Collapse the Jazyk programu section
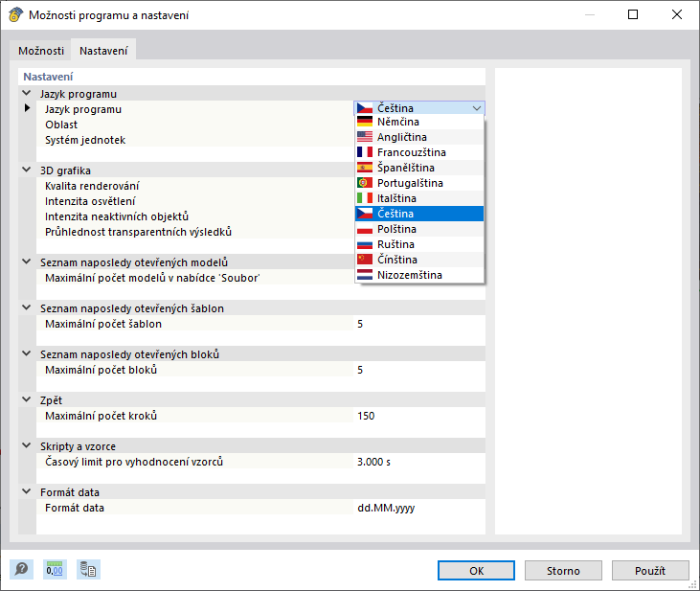 (27, 93)
